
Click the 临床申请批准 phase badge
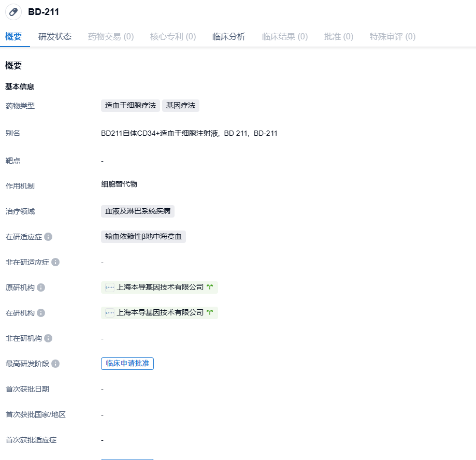tap(127, 364)
